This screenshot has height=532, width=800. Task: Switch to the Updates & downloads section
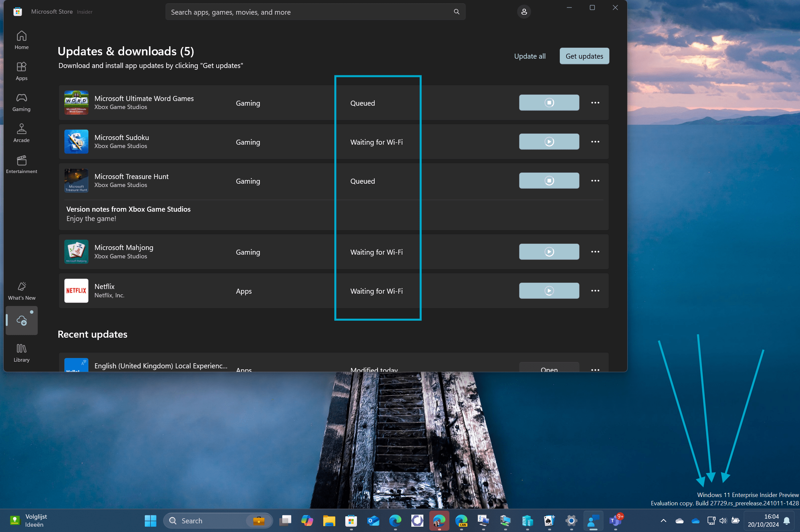(x=21, y=320)
